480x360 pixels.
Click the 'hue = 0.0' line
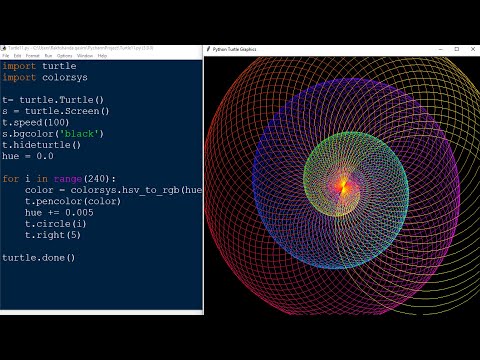(x=28, y=156)
